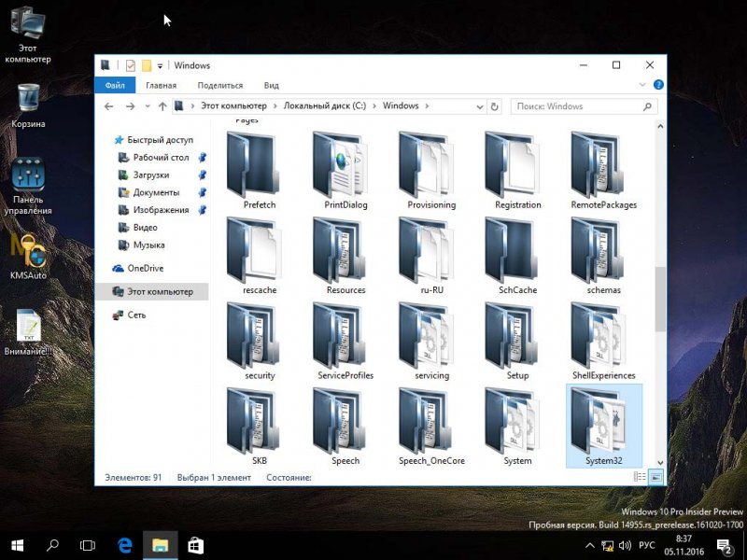This screenshot has width=747, height=560.
Task: Expand the chevron after Этот компьютер breadcrumb
Action: (x=275, y=106)
